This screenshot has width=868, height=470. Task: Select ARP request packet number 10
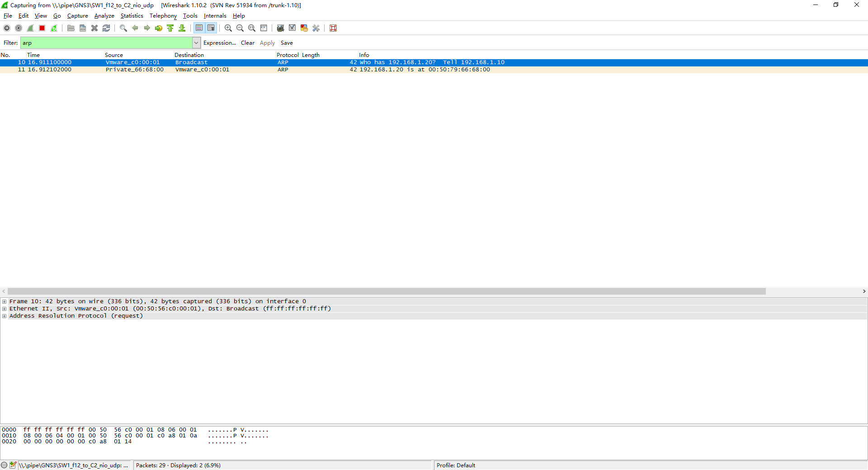434,62
